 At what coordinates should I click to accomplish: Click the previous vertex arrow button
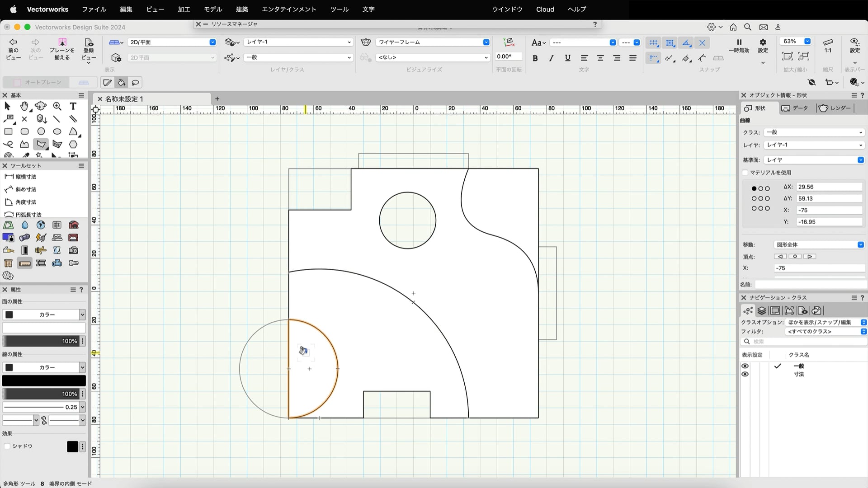pos(780,257)
